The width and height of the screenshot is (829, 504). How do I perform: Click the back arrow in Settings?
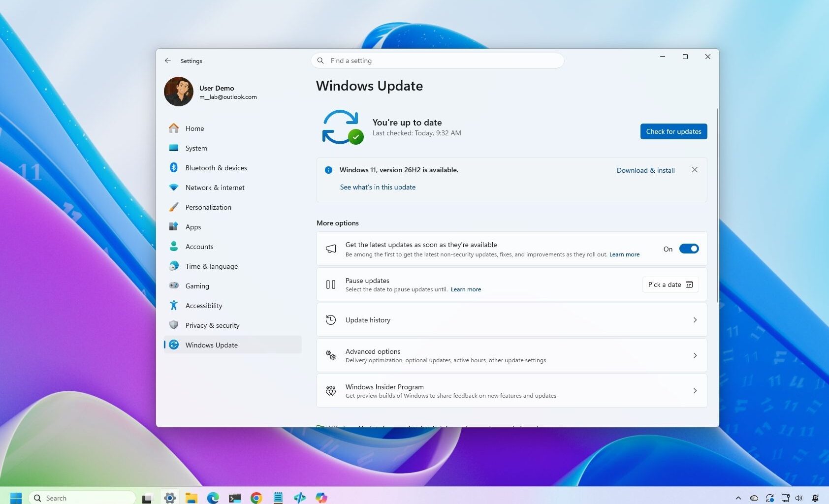pos(168,61)
